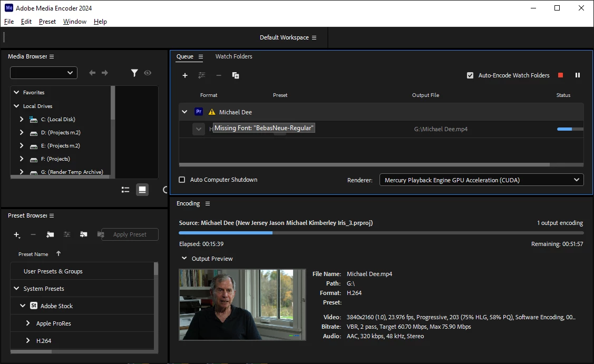The image size is (594, 364).
Task: Open the Media Browser file type filter
Action: click(134, 73)
